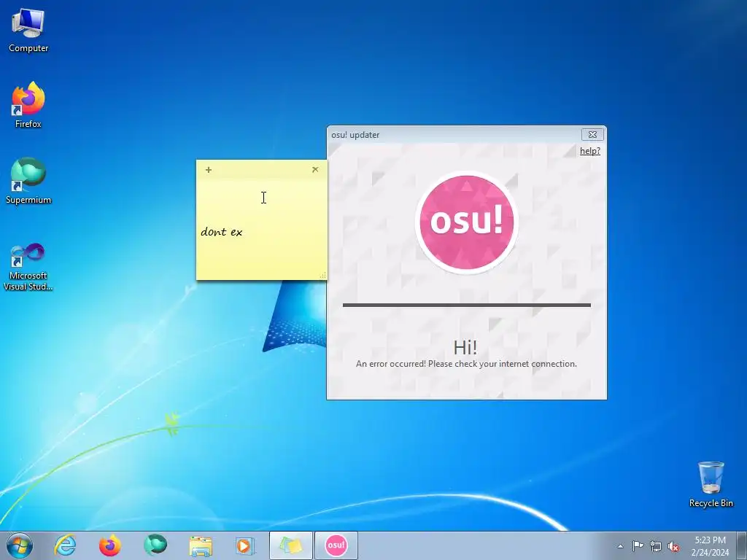Switch to Sticky Notes taskbar button
The height and width of the screenshot is (560, 747).
[x=290, y=545]
